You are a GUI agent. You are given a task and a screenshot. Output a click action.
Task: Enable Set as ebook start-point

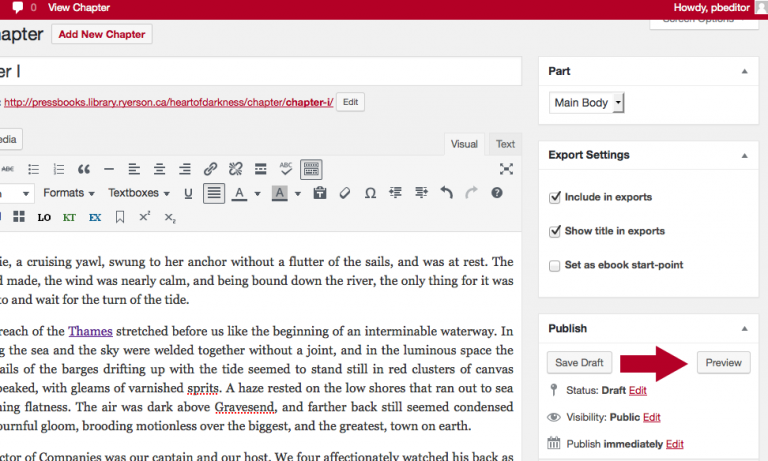click(x=555, y=265)
